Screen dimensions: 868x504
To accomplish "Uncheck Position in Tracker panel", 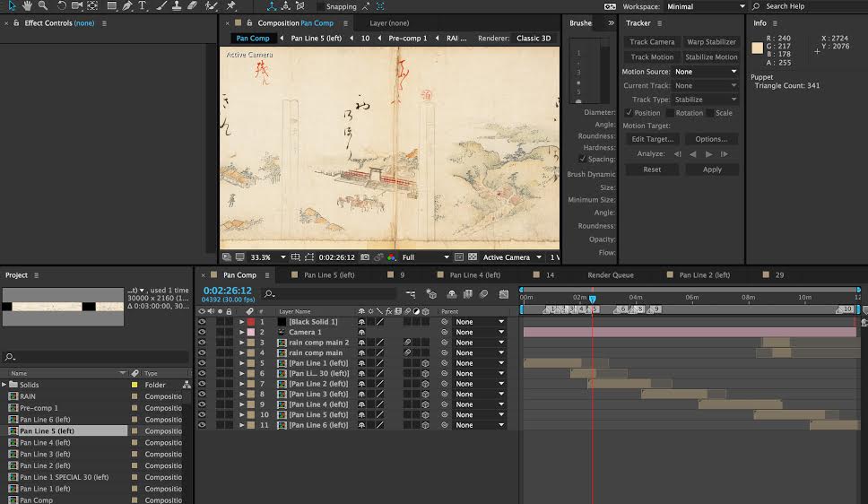I will (629, 113).
